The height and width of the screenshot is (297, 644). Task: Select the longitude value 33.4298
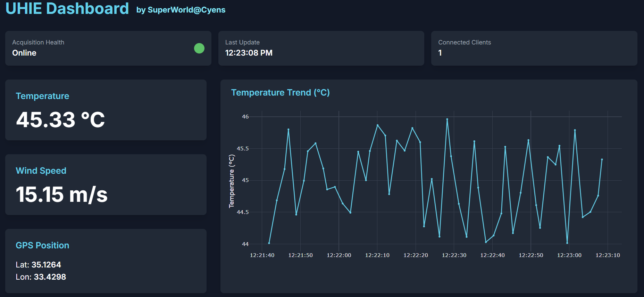coord(50,277)
